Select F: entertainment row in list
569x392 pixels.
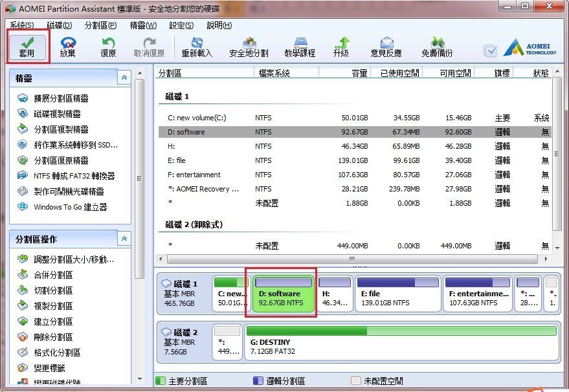(355, 175)
